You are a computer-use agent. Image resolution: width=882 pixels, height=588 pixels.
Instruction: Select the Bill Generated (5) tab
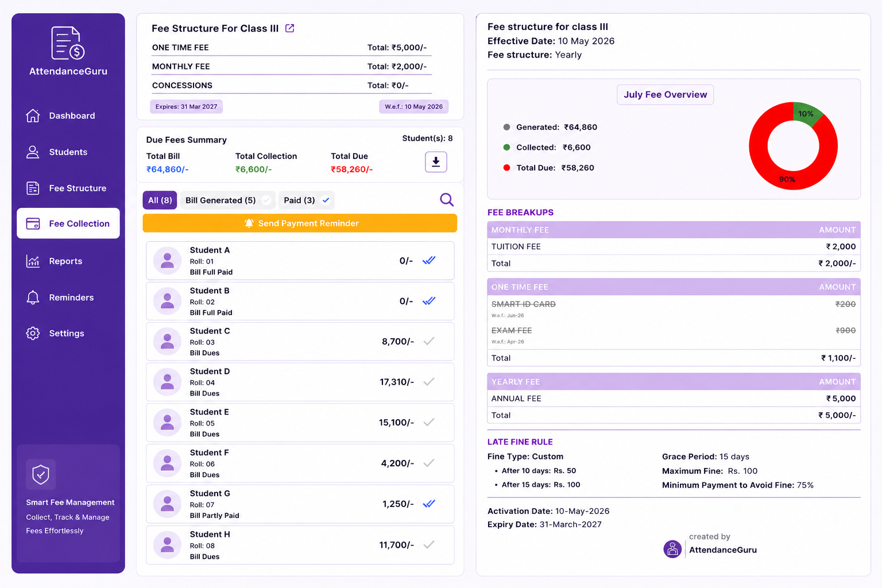click(x=227, y=200)
